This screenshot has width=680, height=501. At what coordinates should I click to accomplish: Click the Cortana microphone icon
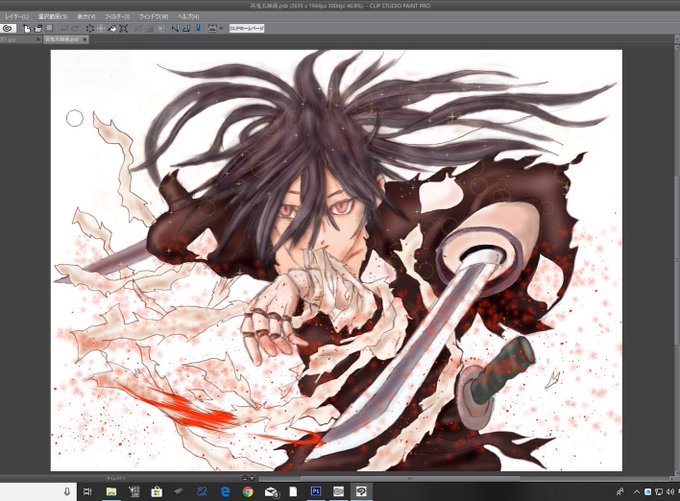pyautogui.click(x=67, y=491)
